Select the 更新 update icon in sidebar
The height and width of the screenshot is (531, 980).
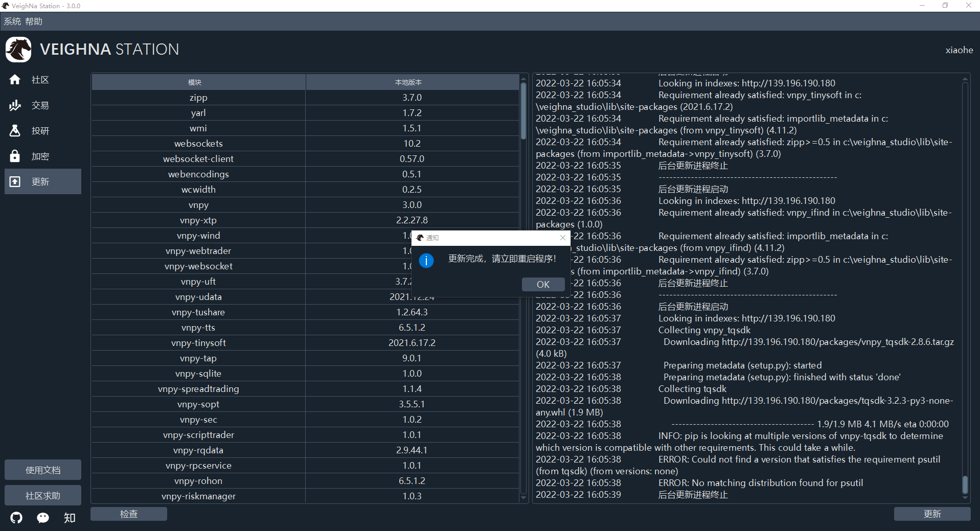(x=15, y=182)
